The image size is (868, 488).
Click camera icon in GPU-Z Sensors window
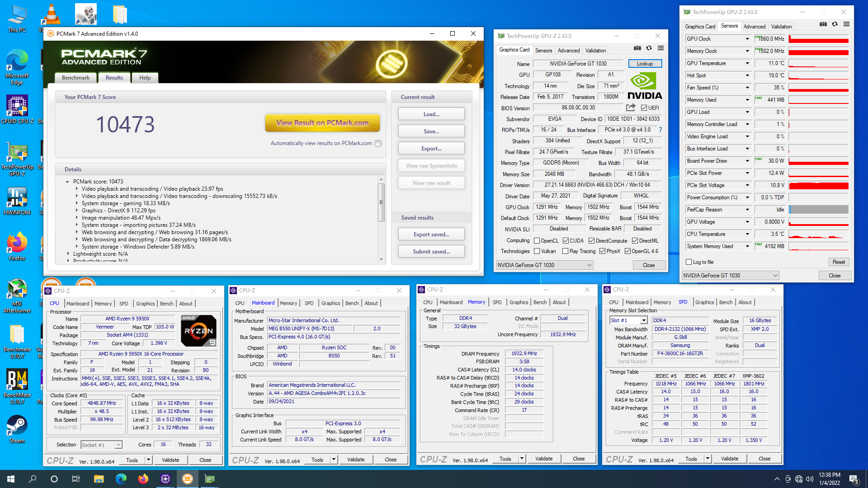pos(823,24)
